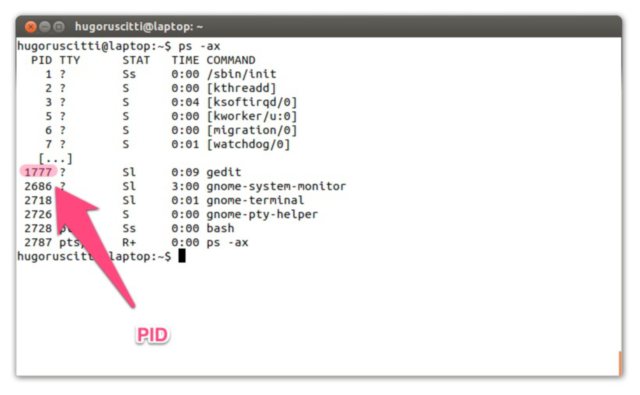Click the PID 2686 number
The image size is (640, 395).
click(x=38, y=186)
